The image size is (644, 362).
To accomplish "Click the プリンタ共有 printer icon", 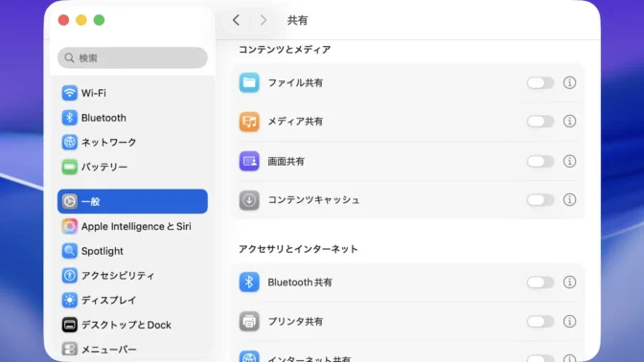I will 249,322.
